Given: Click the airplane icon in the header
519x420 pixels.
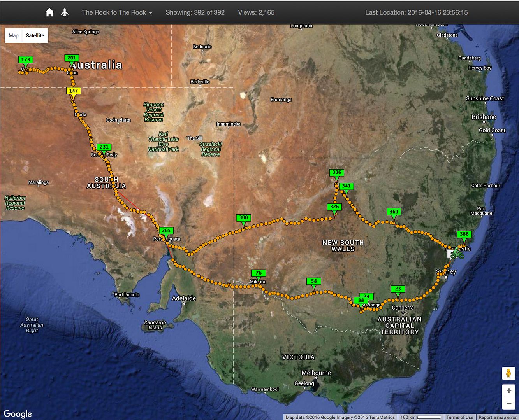Looking at the screenshot, I should pyautogui.click(x=65, y=12).
